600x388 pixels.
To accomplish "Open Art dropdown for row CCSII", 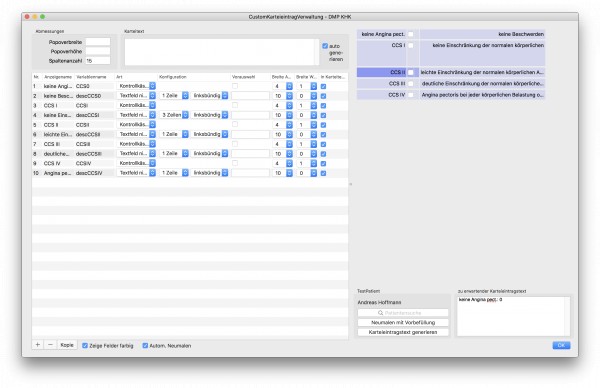I will coord(136,124).
